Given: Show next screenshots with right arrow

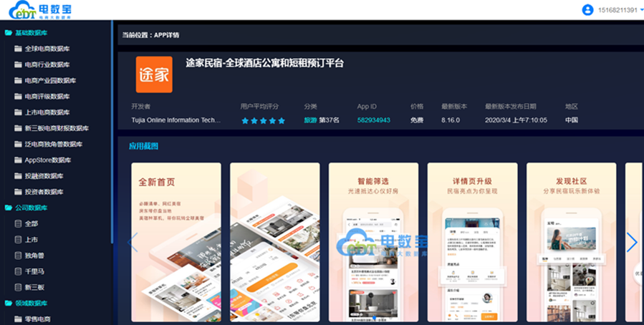Looking at the screenshot, I should click(631, 243).
